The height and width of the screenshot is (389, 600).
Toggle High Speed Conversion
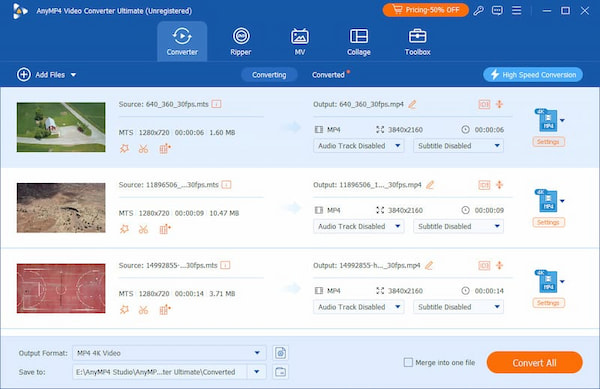[533, 75]
